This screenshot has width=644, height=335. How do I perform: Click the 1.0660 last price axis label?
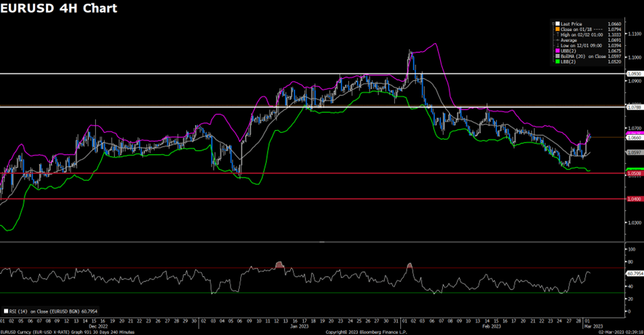point(633,137)
